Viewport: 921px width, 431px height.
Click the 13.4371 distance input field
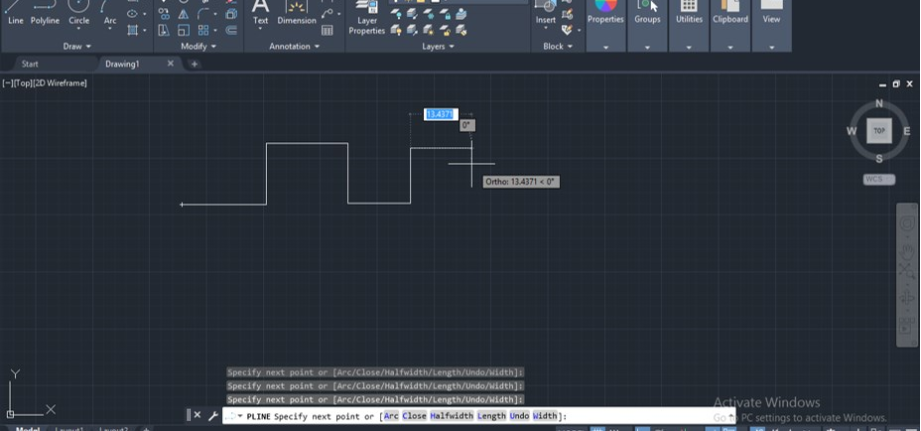pos(441,115)
